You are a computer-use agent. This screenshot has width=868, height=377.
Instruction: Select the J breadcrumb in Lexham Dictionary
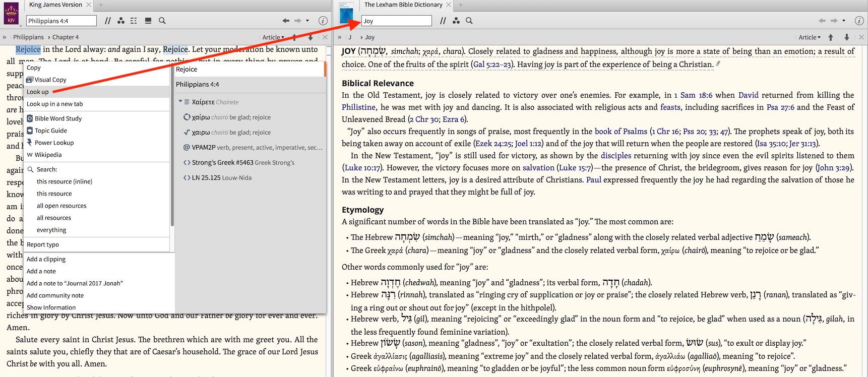(350, 37)
